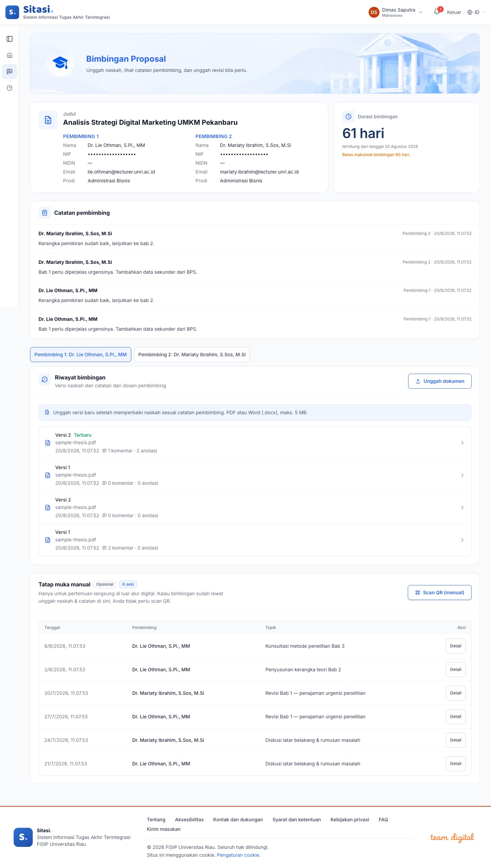Viewport: 491px width, 868px height.
Task: Click Kirim masukan footer link
Action: (x=164, y=829)
